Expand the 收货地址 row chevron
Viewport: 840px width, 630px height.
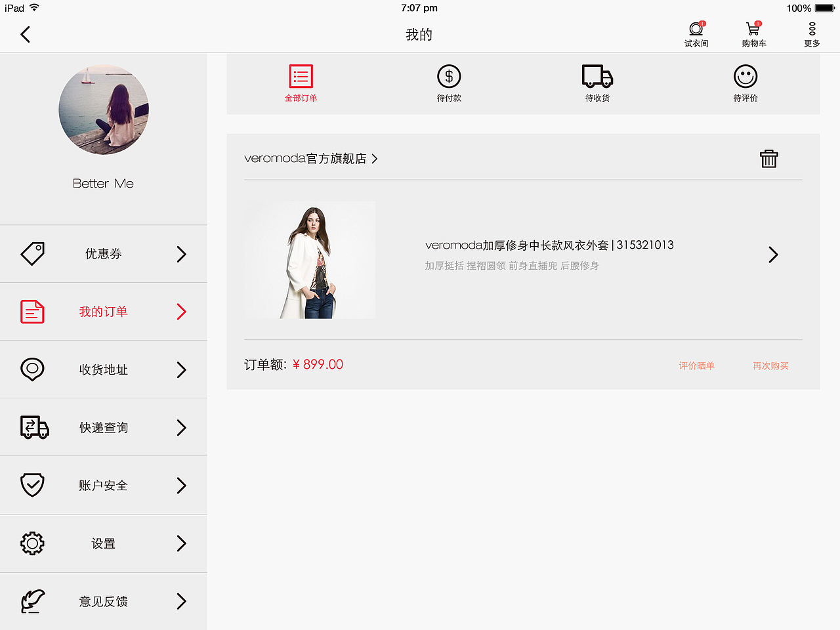[x=182, y=369]
